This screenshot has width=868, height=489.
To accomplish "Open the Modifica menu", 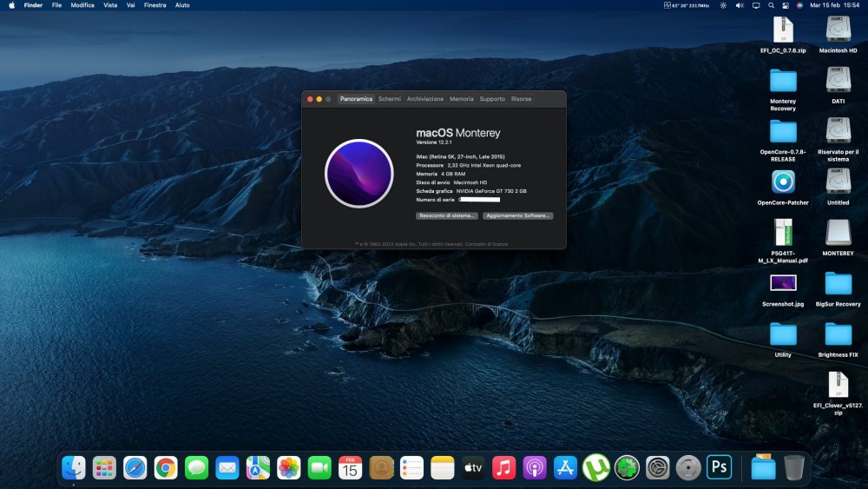I will [82, 5].
